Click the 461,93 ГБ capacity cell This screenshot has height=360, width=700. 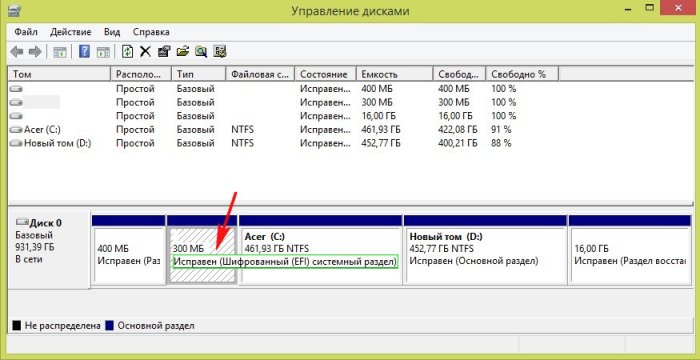[381, 130]
